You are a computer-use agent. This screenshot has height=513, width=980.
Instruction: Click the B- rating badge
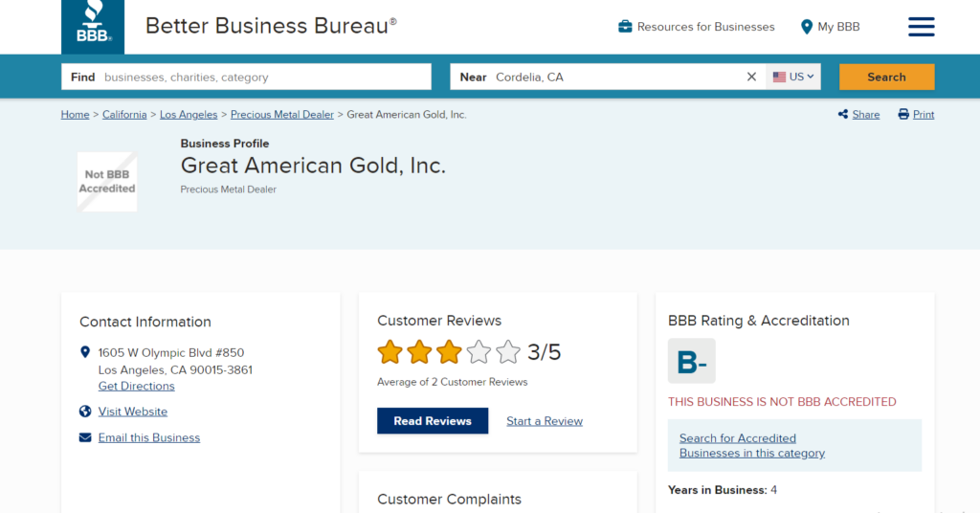[x=691, y=361]
